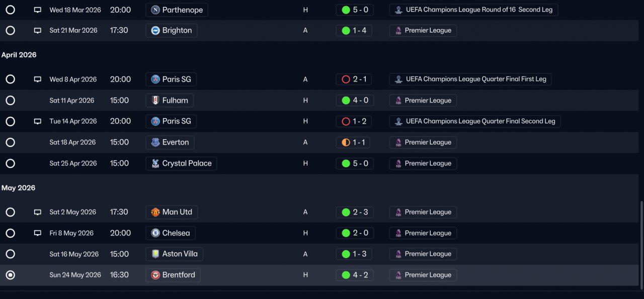The height and width of the screenshot is (299, 644).
Task: Click the Crystal Palace crest icon
Action: 155,163
